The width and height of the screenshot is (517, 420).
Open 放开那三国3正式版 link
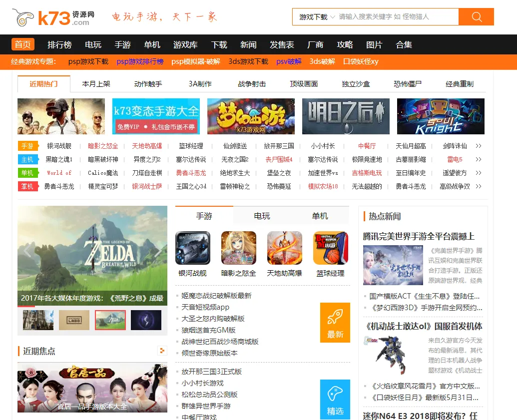(x=211, y=372)
